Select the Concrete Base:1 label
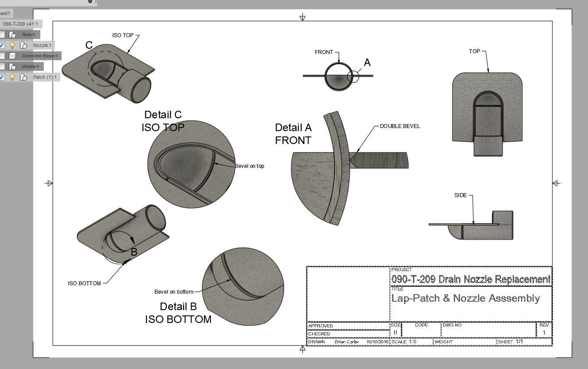 pos(40,56)
